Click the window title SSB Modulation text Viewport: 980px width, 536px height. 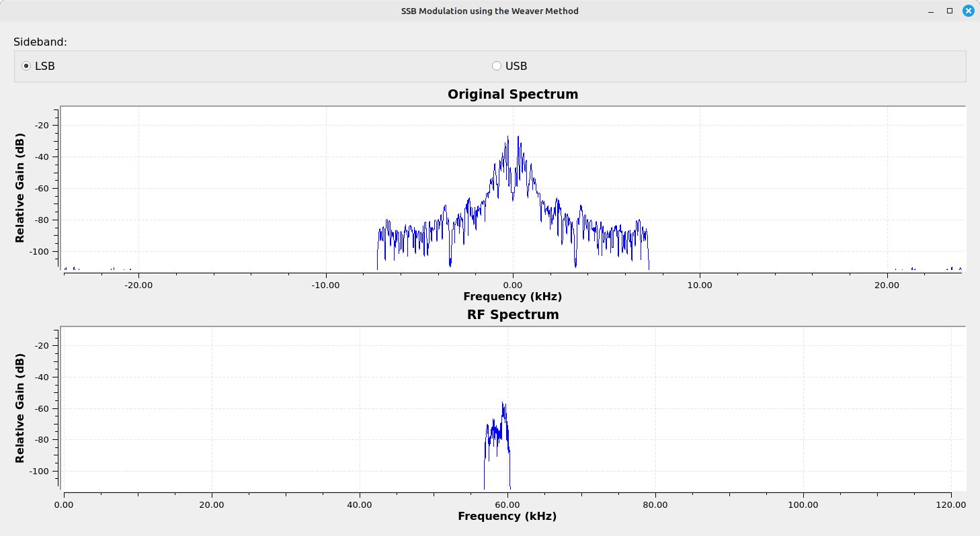489,11
